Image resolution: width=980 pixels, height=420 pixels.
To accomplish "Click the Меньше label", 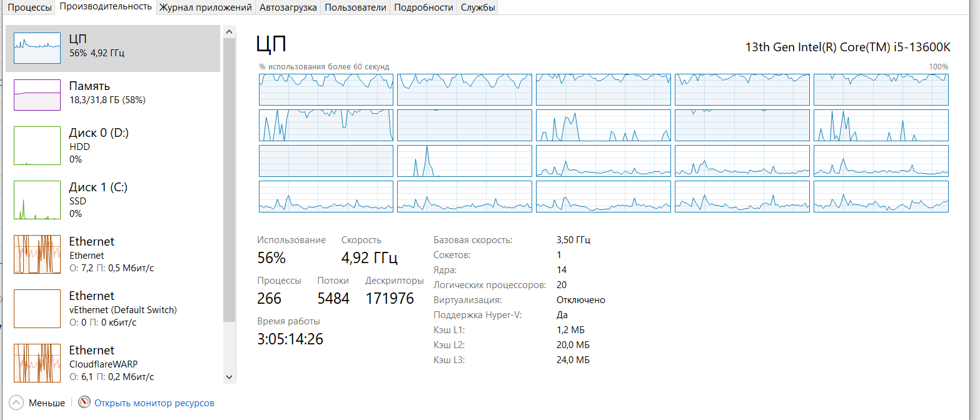I will pos(47,403).
